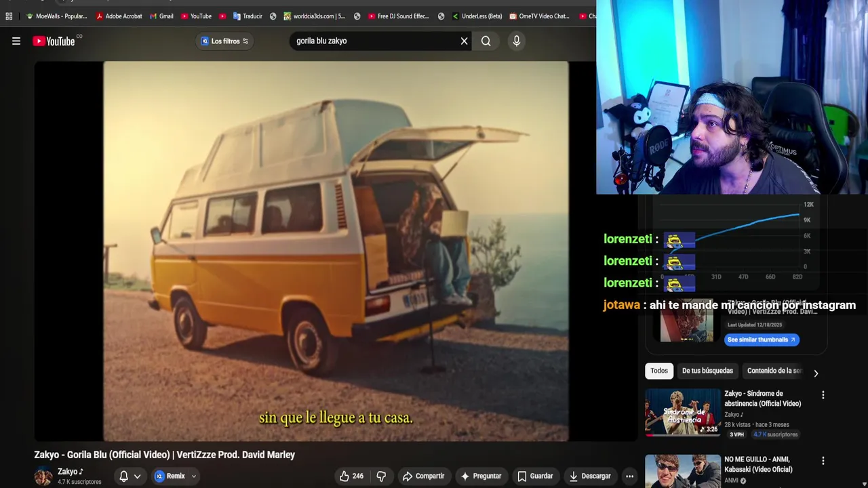The image size is (868, 488).
Task: Expand the notification options chevron
Action: 138,476
